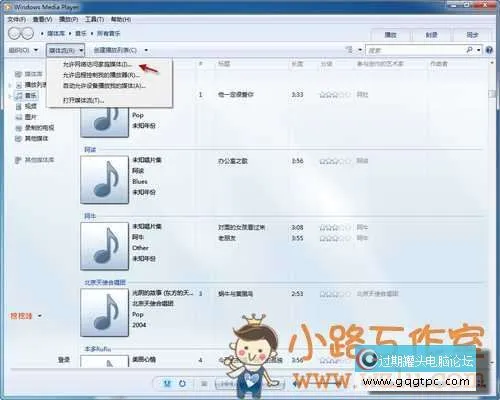Click into the search input field

click(415, 50)
